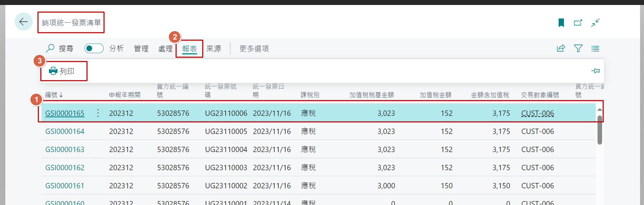The height and width of the screenshot is (205, 644).
Task: Open the 處理 menu
Action: 165,49
